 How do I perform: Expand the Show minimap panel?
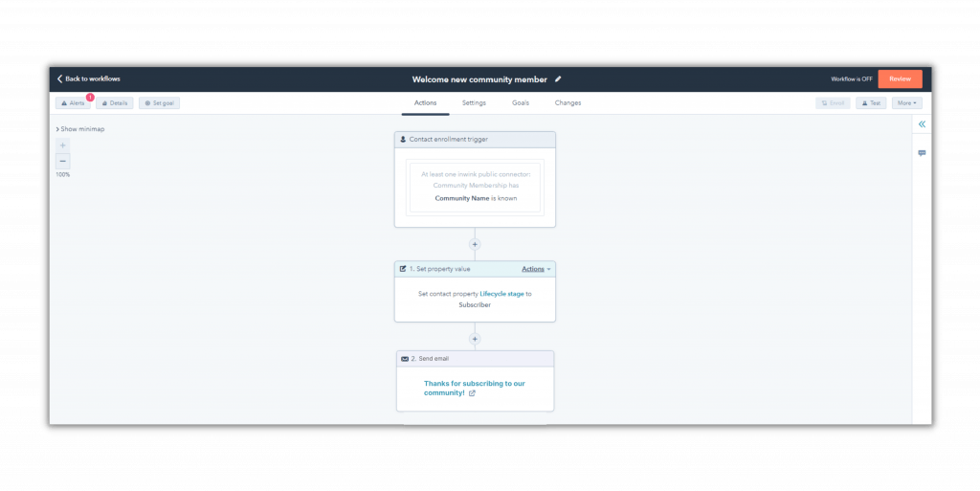pyautogui.click(x=80, y=129)
